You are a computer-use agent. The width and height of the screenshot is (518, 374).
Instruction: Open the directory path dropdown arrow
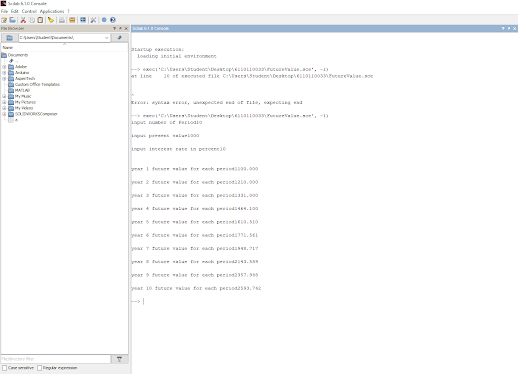107,38
